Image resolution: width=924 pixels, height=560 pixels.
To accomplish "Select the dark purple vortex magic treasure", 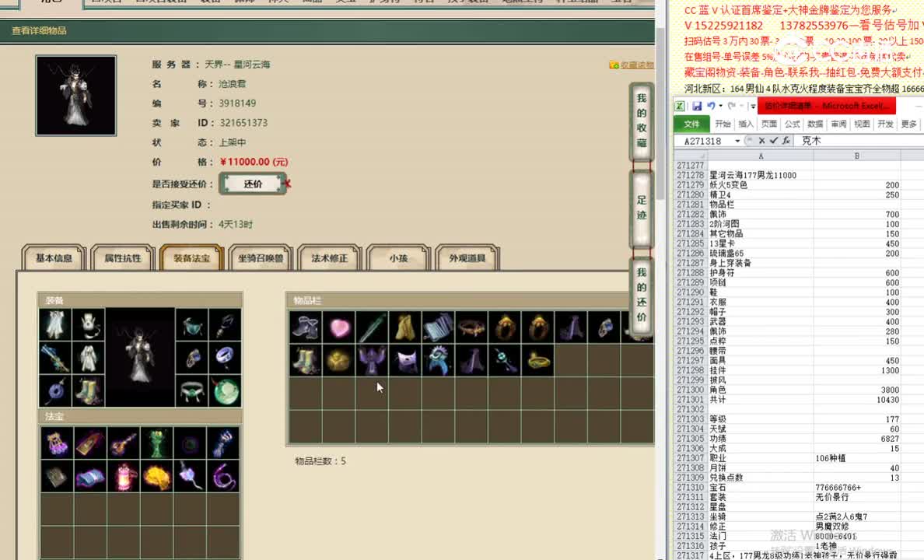I will pos(191,443).
